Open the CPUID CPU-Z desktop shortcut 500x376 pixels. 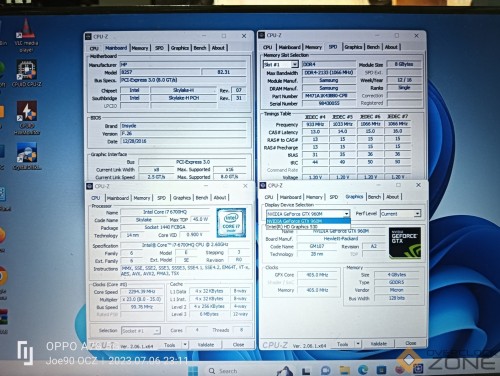pos(27,73)
